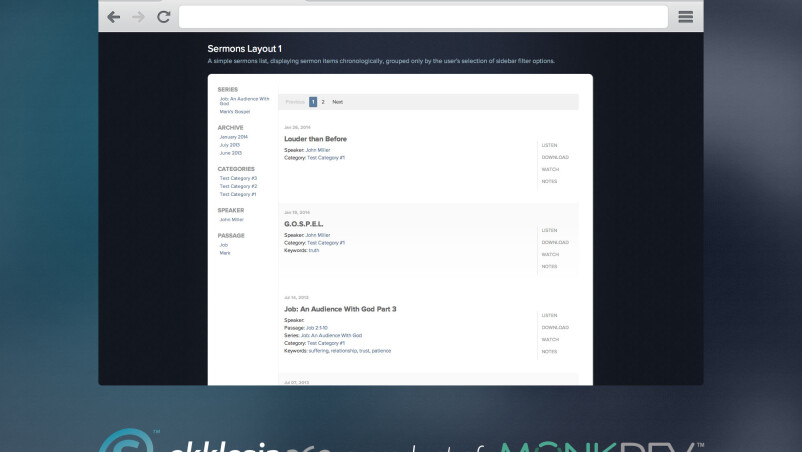Open notes for the G.O.S.P.E.L. sermon

pos(549,266)
